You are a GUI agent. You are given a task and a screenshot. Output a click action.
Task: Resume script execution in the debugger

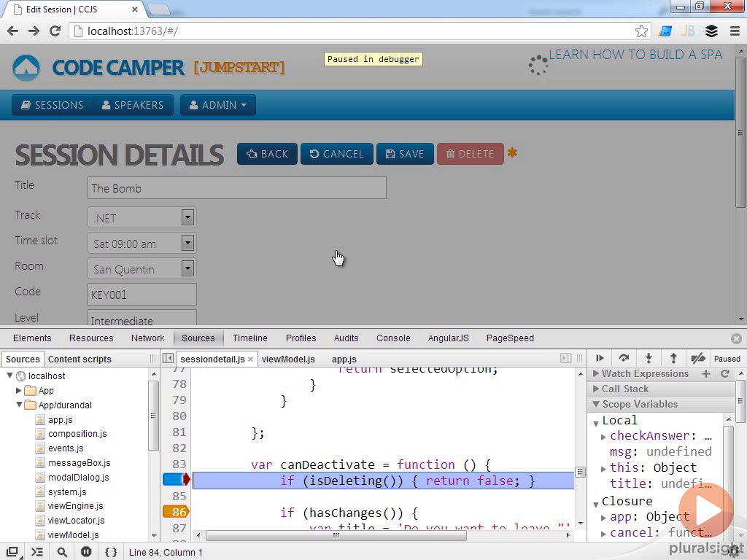(x=600, y=358)
